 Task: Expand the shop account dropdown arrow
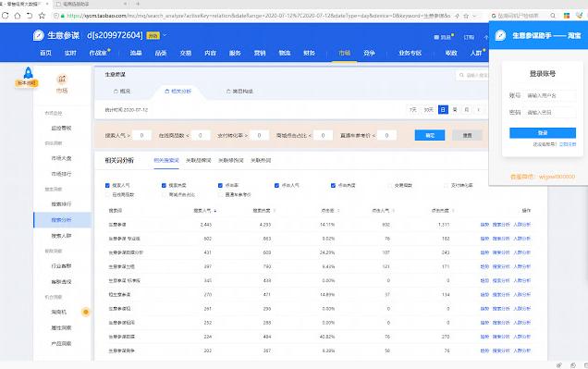165,35
